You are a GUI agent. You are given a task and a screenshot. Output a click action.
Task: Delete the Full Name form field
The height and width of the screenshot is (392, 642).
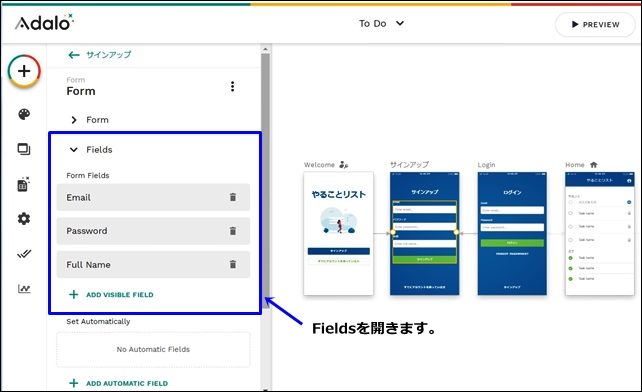233,264
